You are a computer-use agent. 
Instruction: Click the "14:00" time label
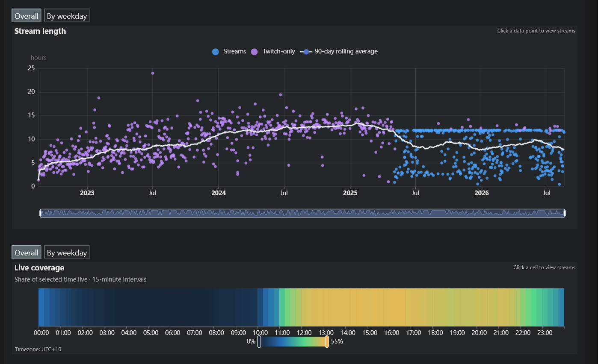pyautogui.click(x=348, y=333)
